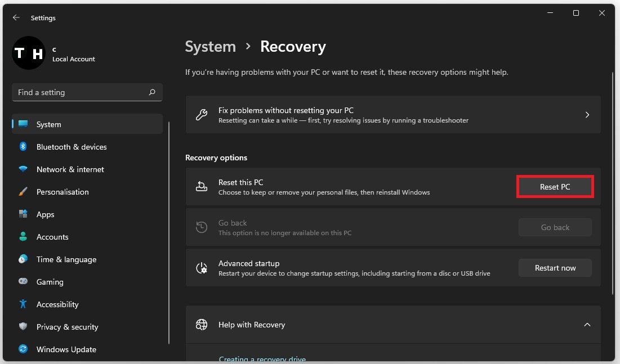Image resolution: width=620 pixels, height=364 pixels.
Task: Go to Accounts settings
Action: click(52, 237)
